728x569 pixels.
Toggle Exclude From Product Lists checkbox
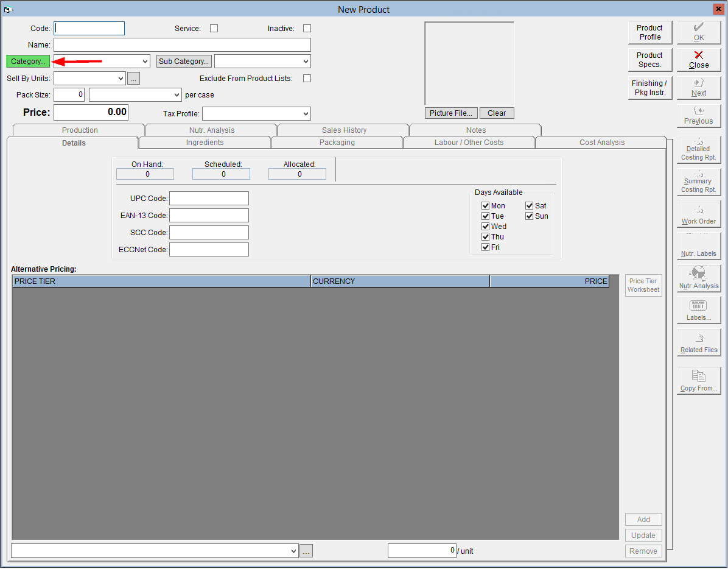tap(307, 78)
